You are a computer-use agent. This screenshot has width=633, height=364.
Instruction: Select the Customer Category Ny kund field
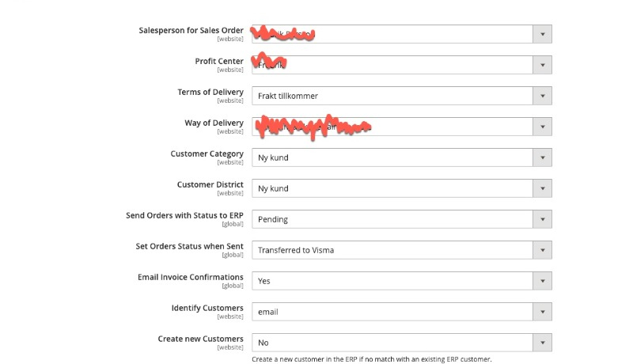coord(402,157)
